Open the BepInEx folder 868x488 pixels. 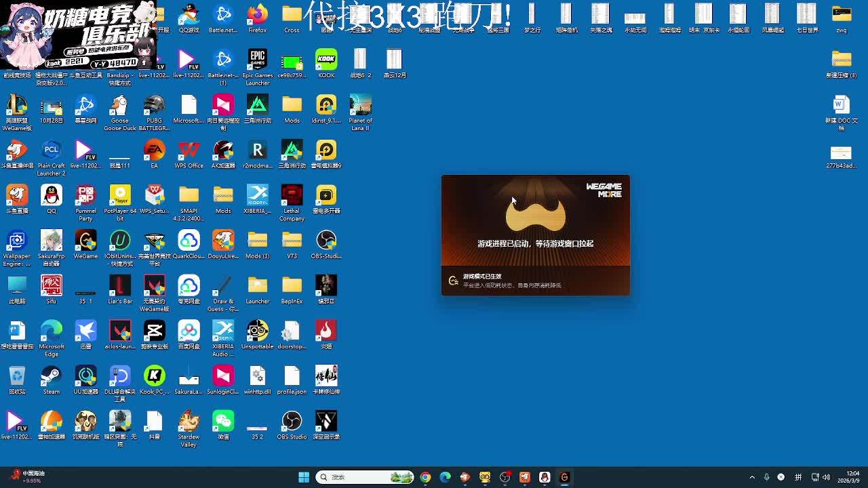[292, 287]
